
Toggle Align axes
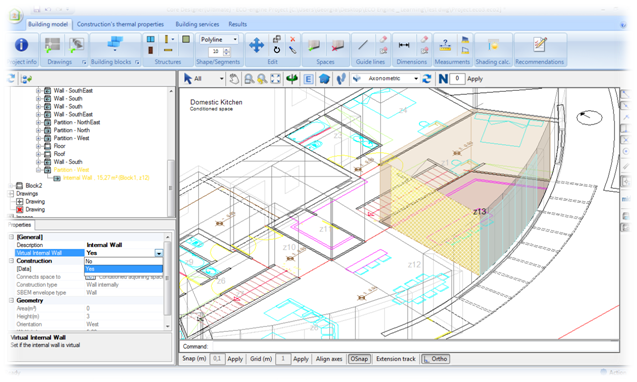[329, 359]
